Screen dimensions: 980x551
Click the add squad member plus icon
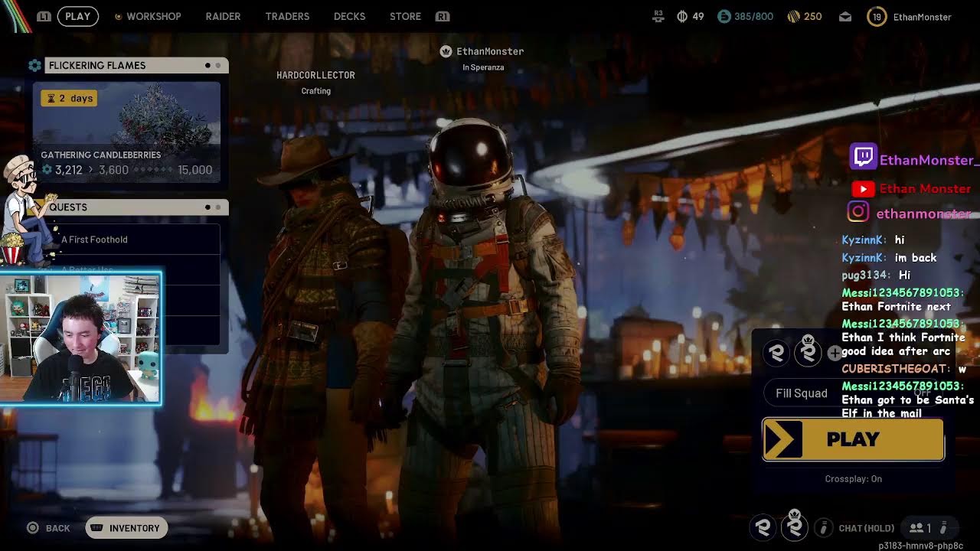pyautogui.click(x=834, y=353)
